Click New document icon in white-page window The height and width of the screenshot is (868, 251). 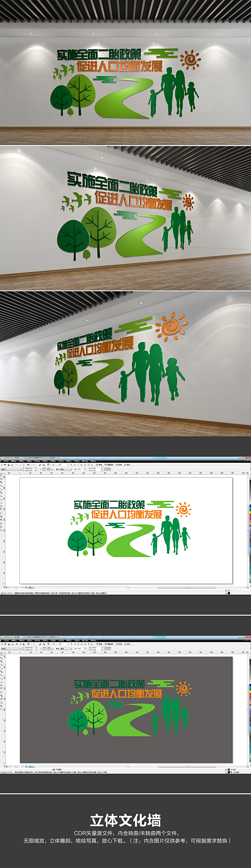click(x=2, y=465)
